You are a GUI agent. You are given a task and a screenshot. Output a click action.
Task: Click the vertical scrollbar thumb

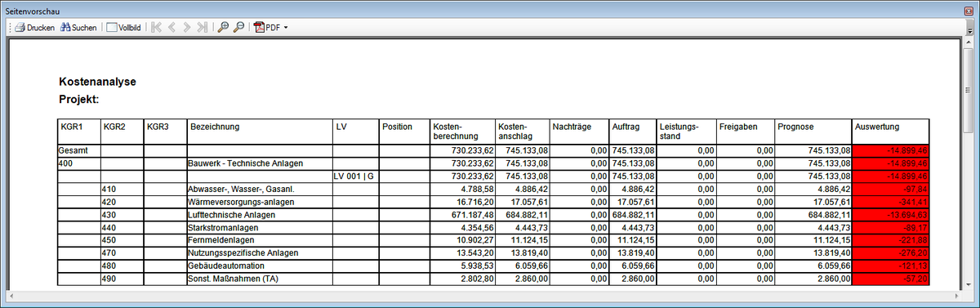969,91
